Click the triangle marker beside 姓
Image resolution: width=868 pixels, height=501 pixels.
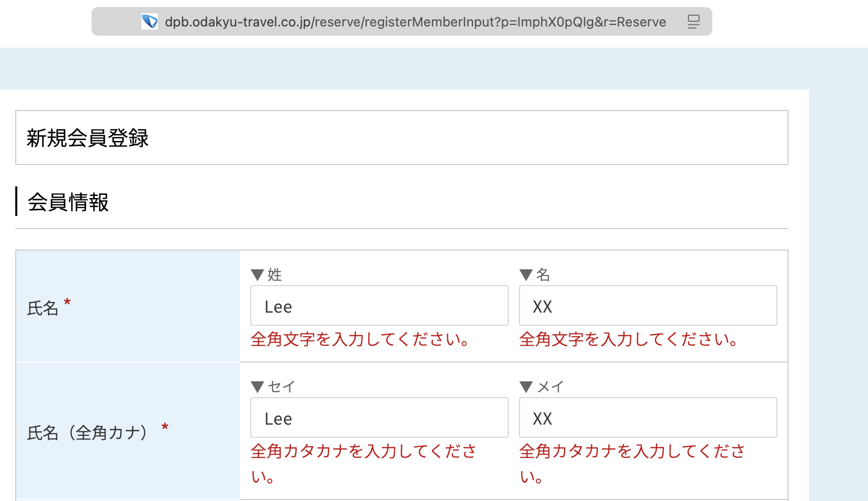click(257, 275)
